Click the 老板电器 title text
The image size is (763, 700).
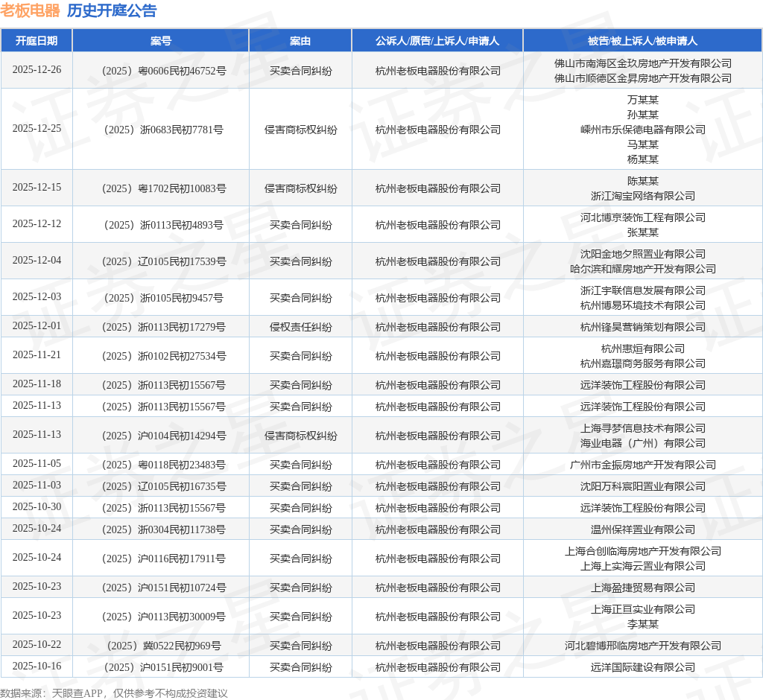[x=30, y=10]
